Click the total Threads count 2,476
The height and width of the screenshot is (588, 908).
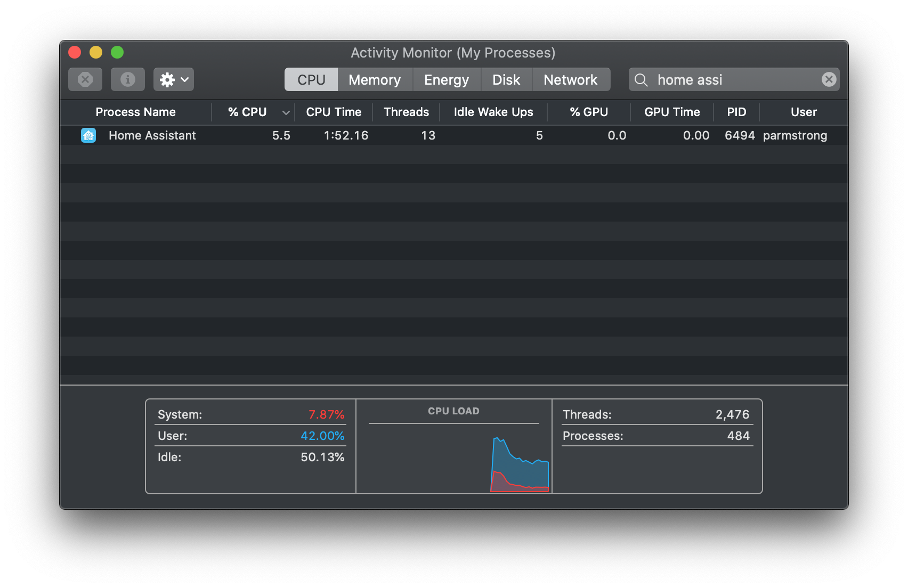[x=732, y=414]
